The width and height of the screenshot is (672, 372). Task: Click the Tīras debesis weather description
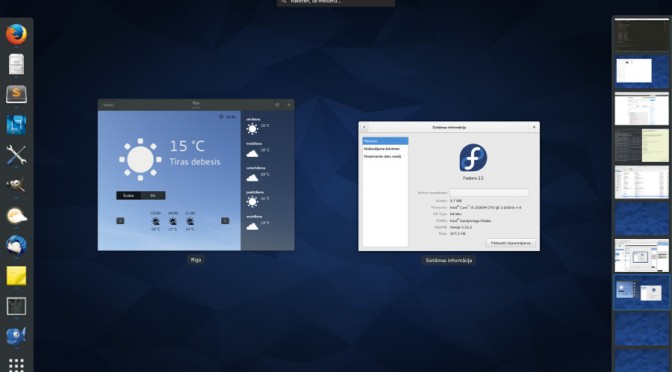pos(195,162)
